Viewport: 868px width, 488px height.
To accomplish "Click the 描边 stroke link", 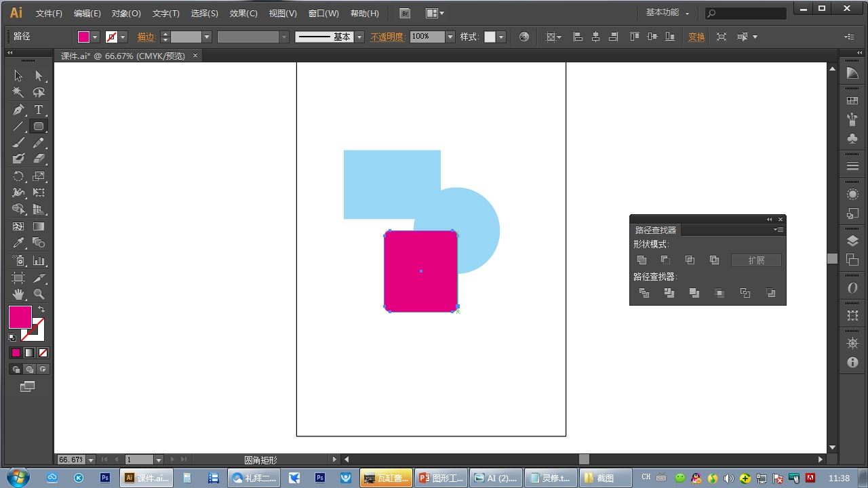I will tap(146, 37).
